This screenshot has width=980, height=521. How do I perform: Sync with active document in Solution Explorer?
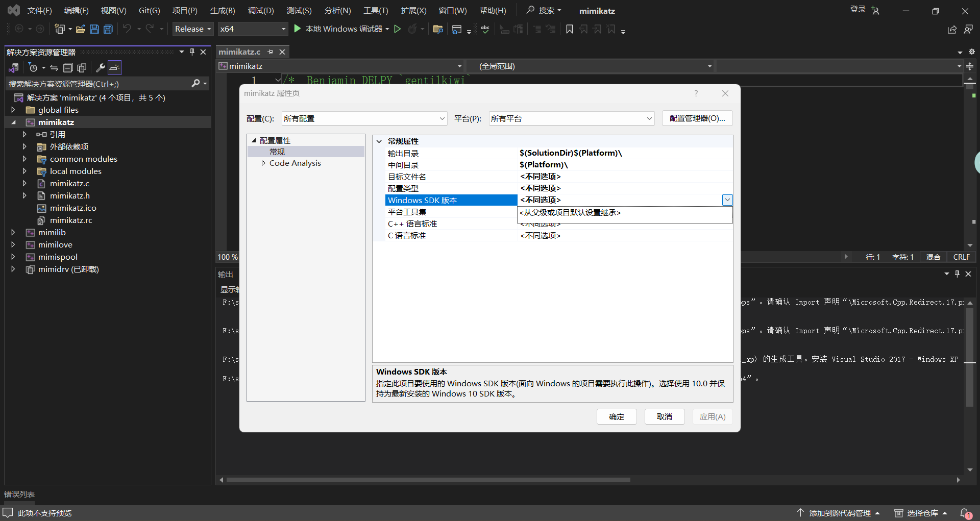coord(54,67)
